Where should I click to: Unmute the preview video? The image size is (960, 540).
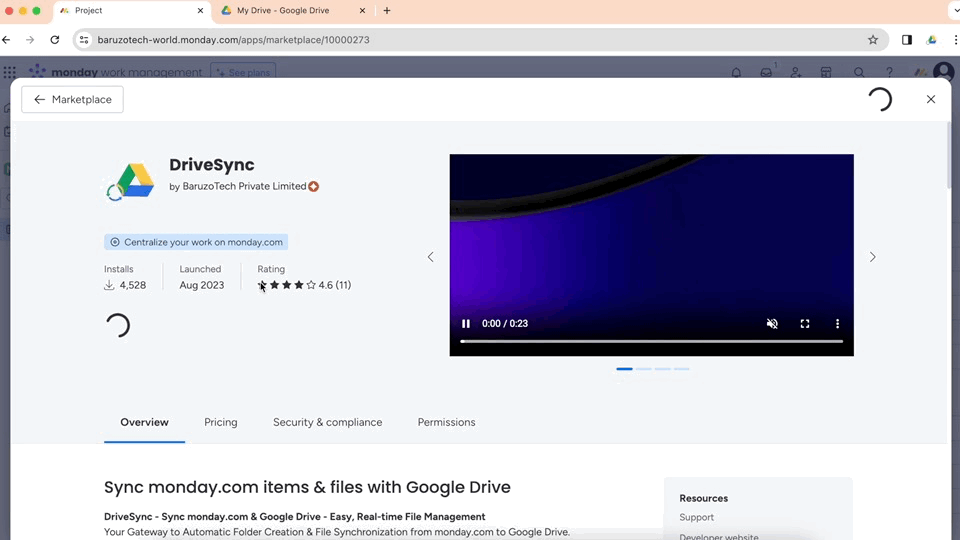pyautogui.click(x=772, y=323)
